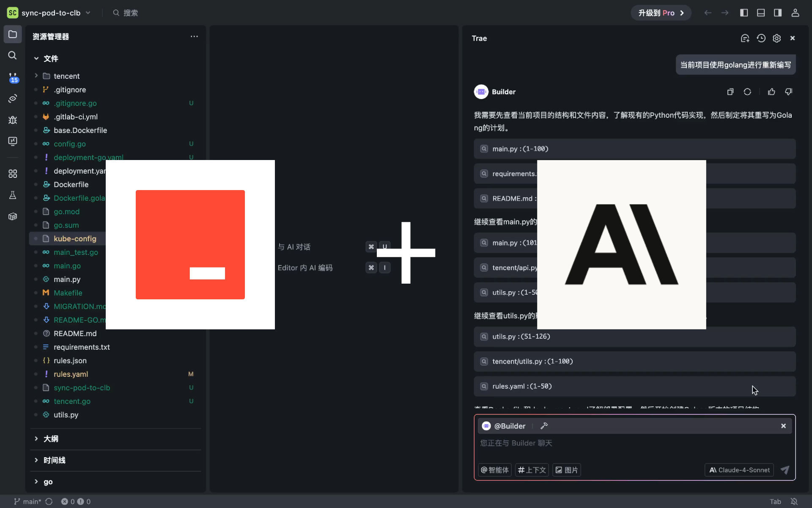Open the utils.py :(51-126) reference
The image size is (812, 508).
[634, 337]
